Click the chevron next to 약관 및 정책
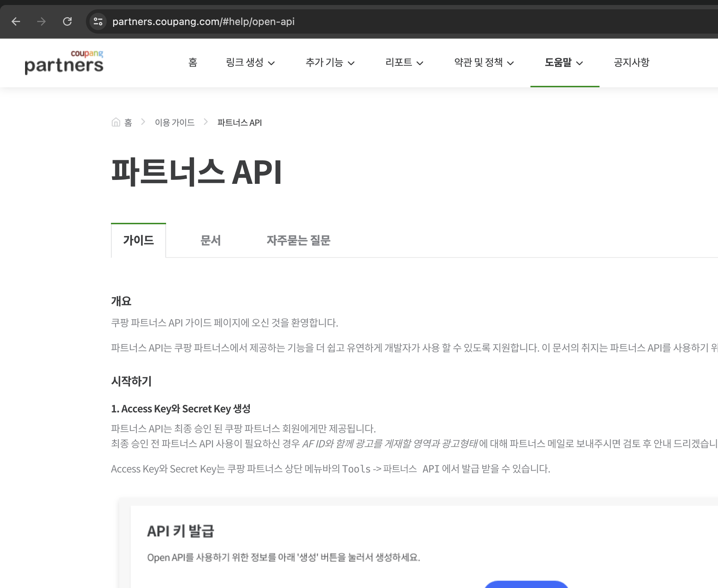Viewport: 718px width, 588px height. [510, 63]
